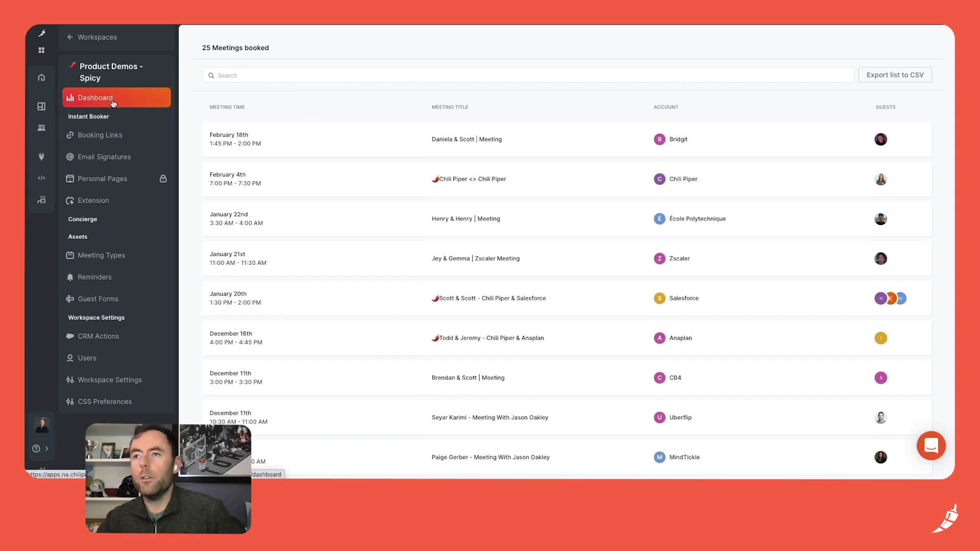Open CRM Actions in sidebar
Viewport: 980px width, 551px height.
(98, 336)
